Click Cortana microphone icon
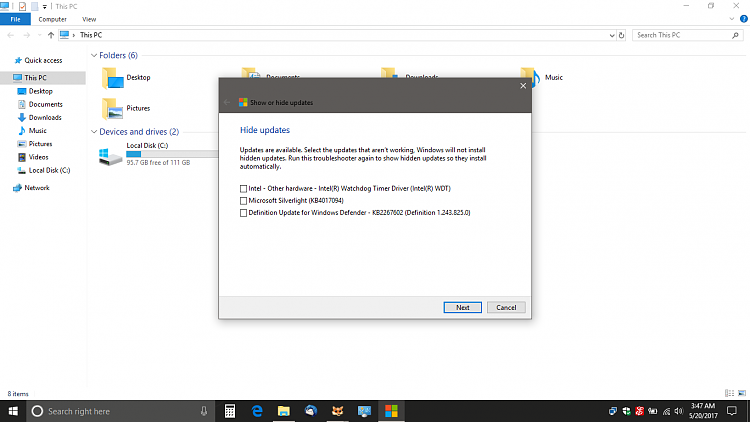750x422 pixels. pyautogui.click(x=204, y=411)
